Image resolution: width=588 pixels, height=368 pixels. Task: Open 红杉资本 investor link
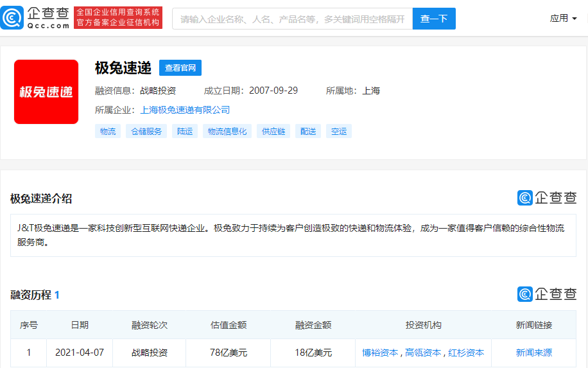466,353
